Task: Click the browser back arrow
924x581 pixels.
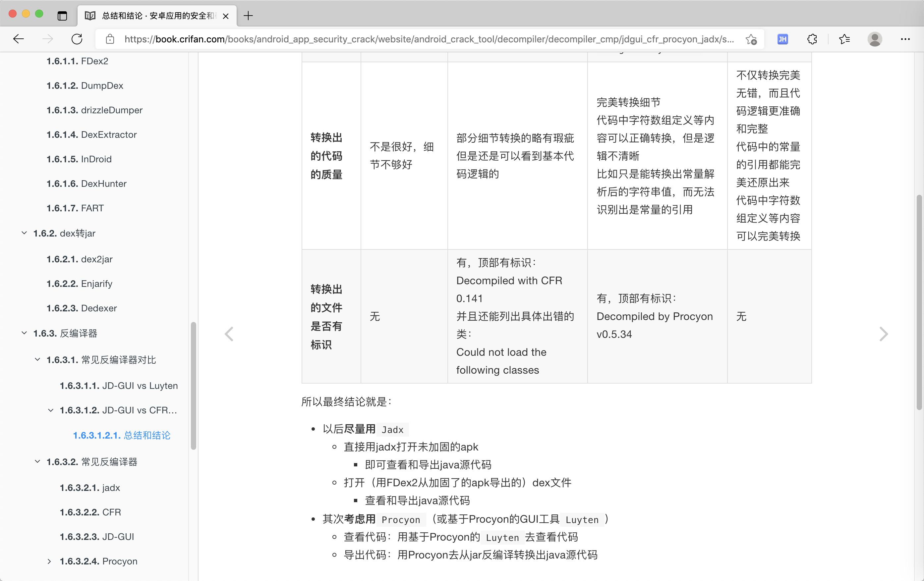Action: (x=19, y=39)
